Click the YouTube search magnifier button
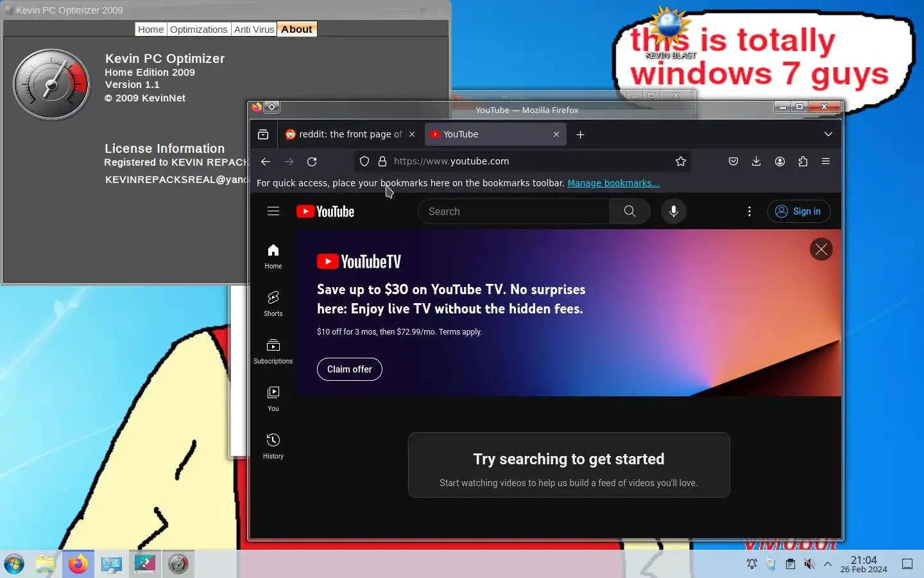 [630, 211]
